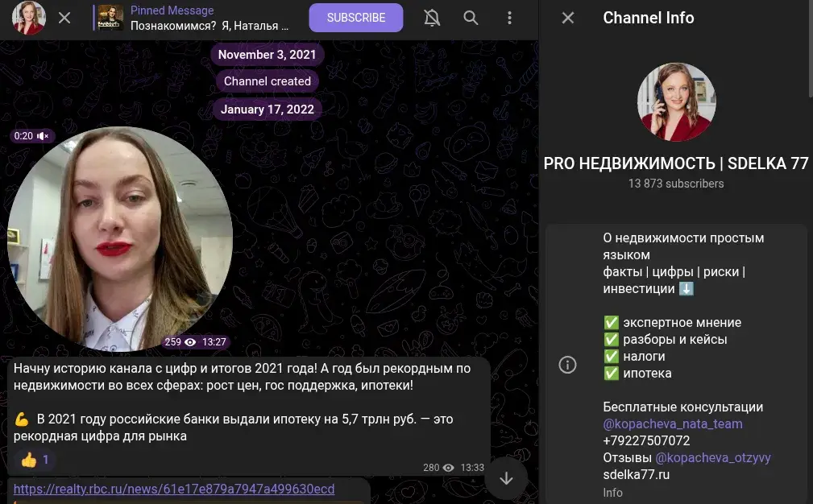
Task: Open the @kopacheva_otzyvy reviews link
Action: click(713, 458)
